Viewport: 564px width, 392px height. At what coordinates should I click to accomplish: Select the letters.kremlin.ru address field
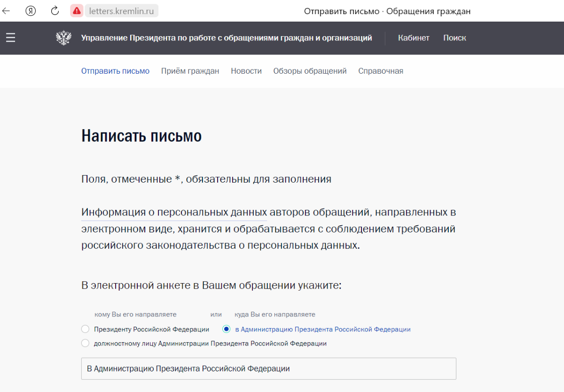[x=122, y=11]
